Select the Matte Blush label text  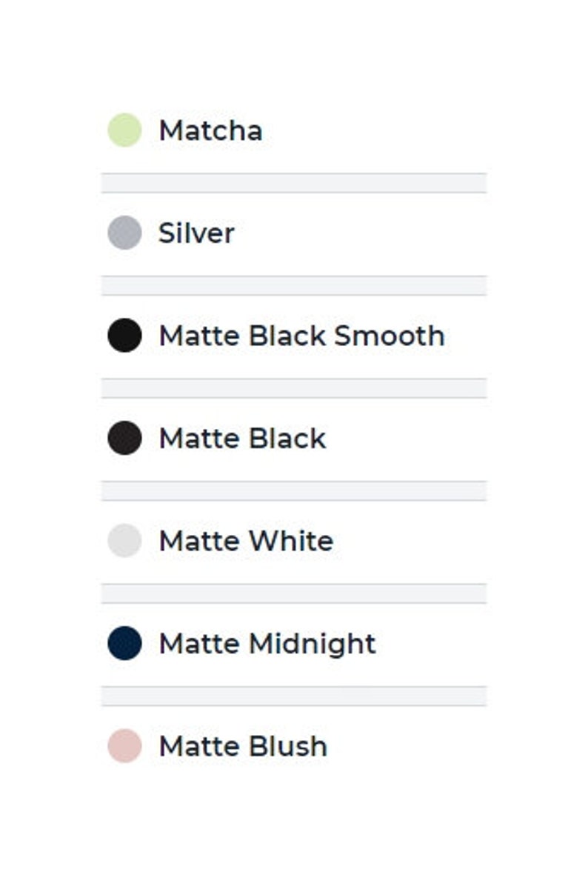(x=243, y=747)
